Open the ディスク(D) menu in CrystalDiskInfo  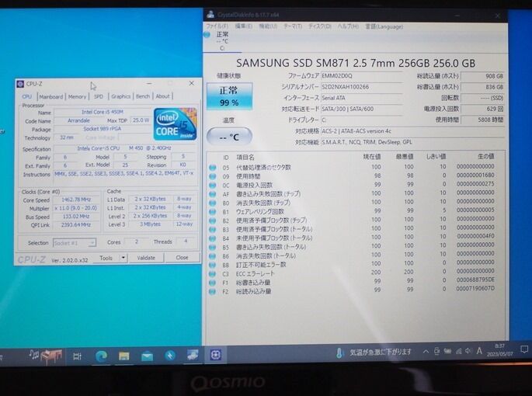tap(320, 26)
